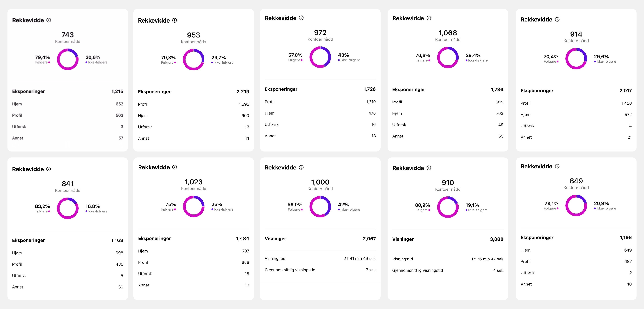This screenshot has height=309, width=644.
Task: Click the 25% Ikke-følgere legend label
Action: (222, 207)
